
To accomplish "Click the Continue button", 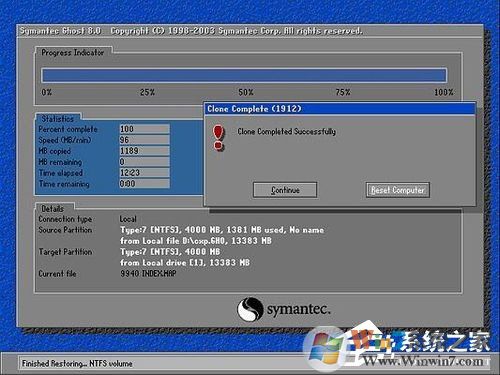I will tap(285, 190).
